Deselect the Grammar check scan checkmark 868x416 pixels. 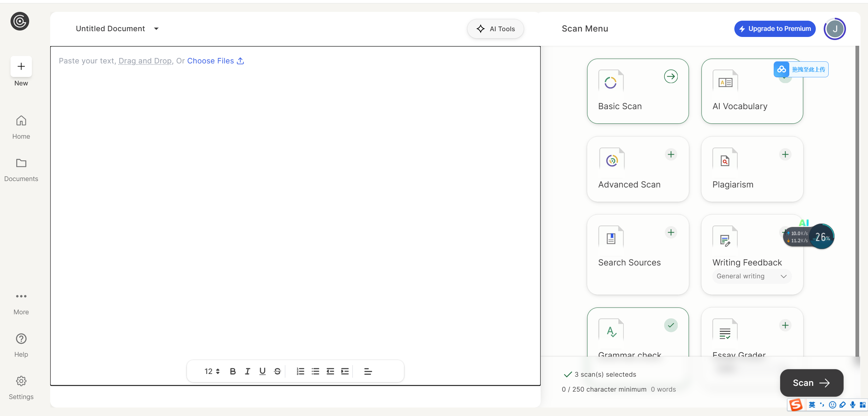[x=671, y=325]
